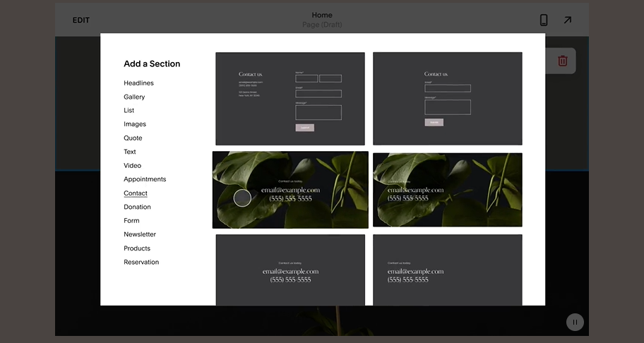Select the Donation category

[x=137, y=207]
